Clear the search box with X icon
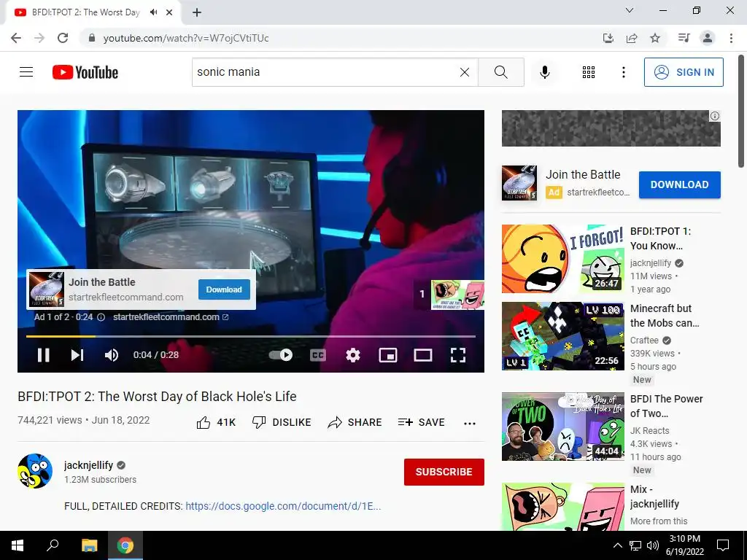This screenshot has width=747, height=560. [x=465, y=72]
